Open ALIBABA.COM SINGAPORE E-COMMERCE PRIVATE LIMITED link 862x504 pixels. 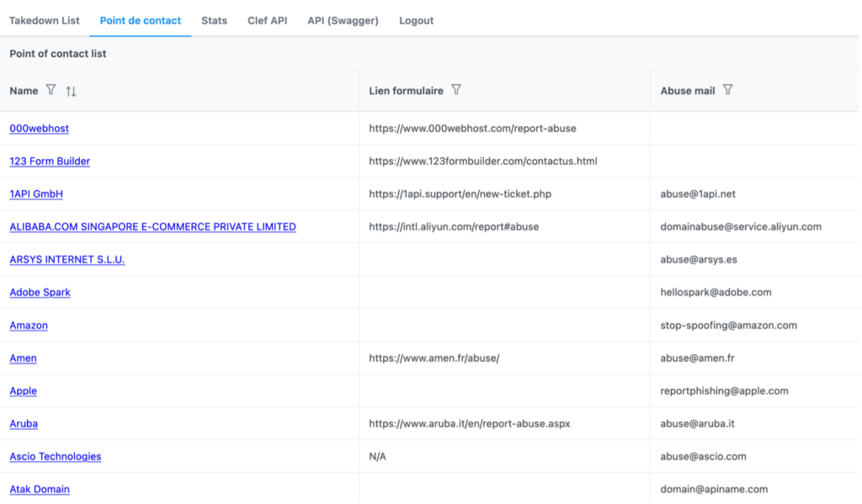click(x=153, y=226)
